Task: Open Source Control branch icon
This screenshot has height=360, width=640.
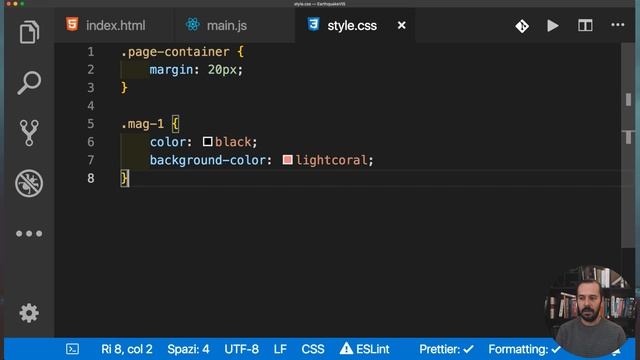Action: point(29,133)
